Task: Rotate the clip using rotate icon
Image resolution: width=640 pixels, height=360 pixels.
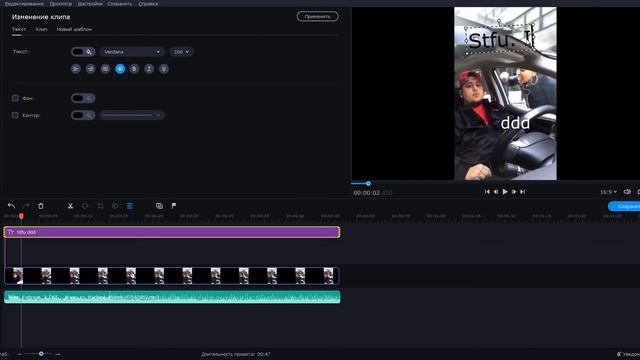Action: click(85, 206)
